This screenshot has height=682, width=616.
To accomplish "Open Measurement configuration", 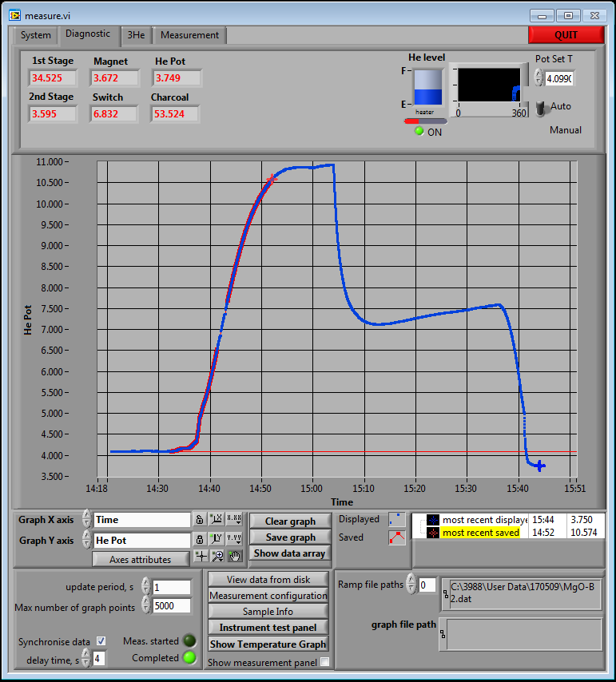I will pyautogui.click(x=268, y=596).
